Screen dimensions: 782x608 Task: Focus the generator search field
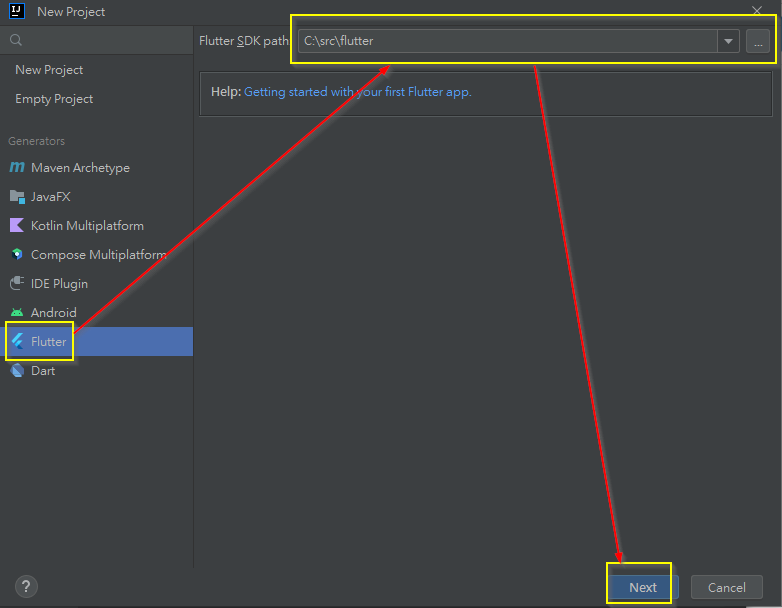pos(97,40)
